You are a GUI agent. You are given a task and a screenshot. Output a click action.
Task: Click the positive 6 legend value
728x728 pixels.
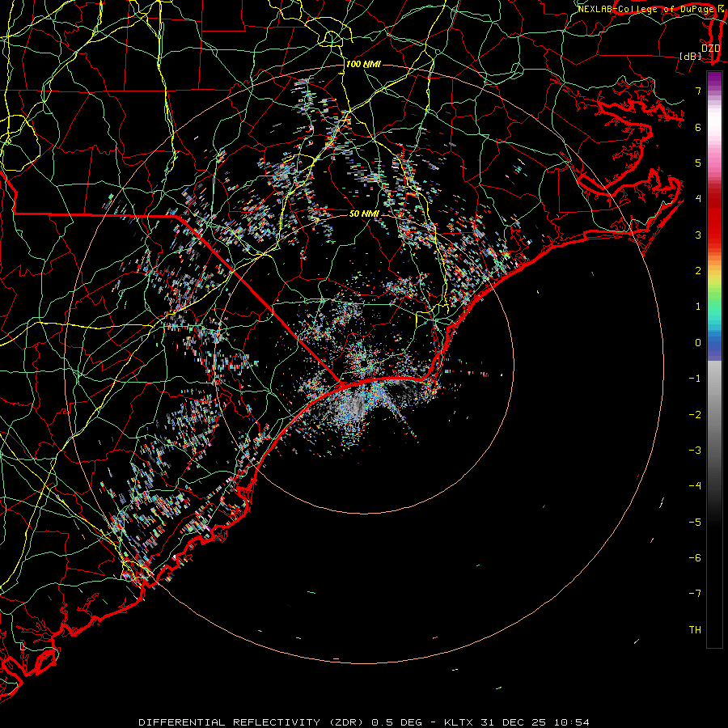pyautogui.click(x=698, y=127)
